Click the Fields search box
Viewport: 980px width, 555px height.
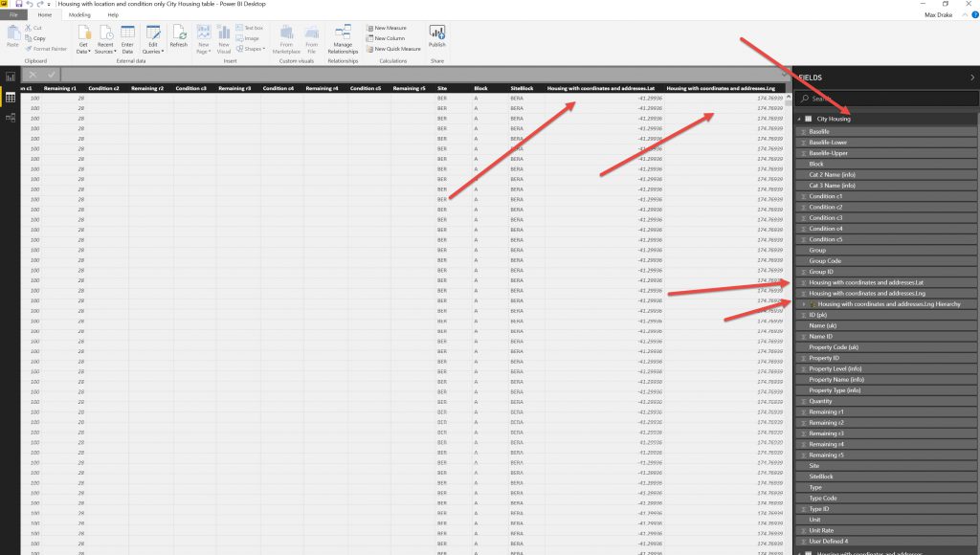(x=885, y=99)
